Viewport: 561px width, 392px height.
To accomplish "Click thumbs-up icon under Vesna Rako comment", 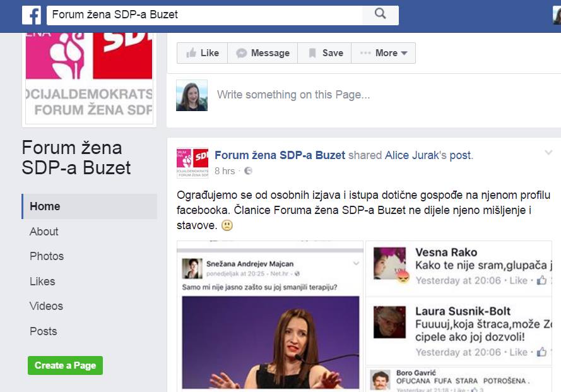I will (541, 280).
